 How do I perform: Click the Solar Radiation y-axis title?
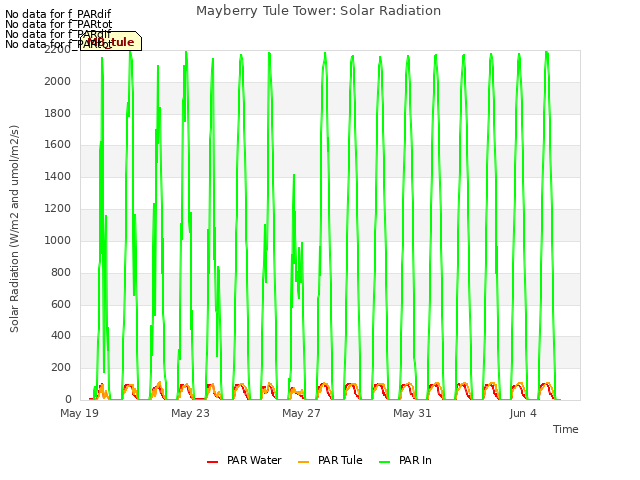click(x=14, y=229)
